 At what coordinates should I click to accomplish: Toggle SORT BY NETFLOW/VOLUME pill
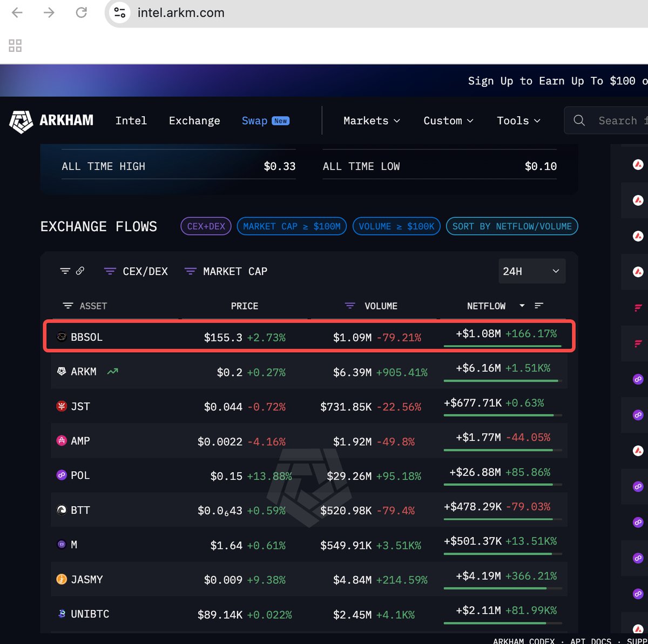click(x=512, y=226)
